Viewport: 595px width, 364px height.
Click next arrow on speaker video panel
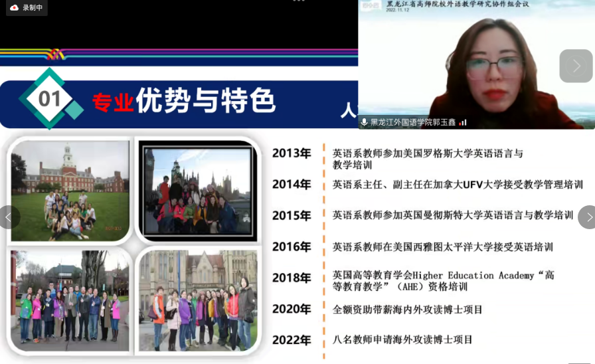point(575,66)
